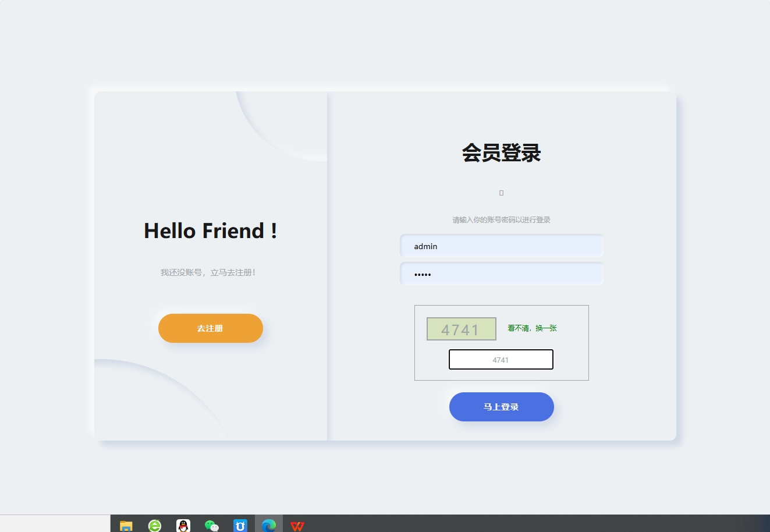Click the small placeholder icon under 会员登录
770x532 pixels.
click(501, 192)
